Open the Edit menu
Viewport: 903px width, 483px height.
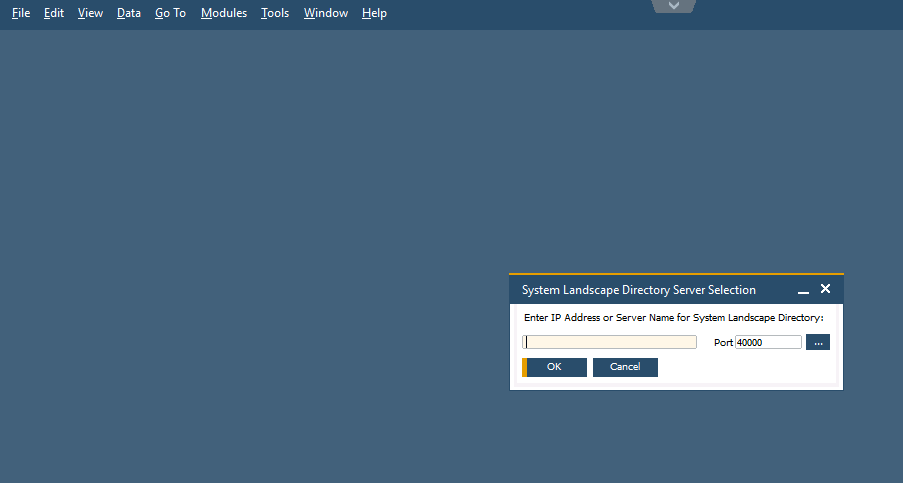(54, 13)
